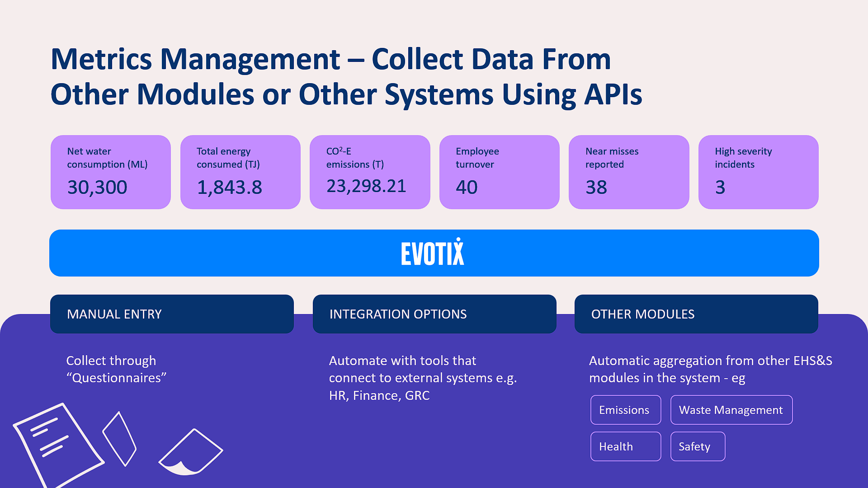Click the Near misses reported card
Screen dimensions: 868x488
pos(629,172)
